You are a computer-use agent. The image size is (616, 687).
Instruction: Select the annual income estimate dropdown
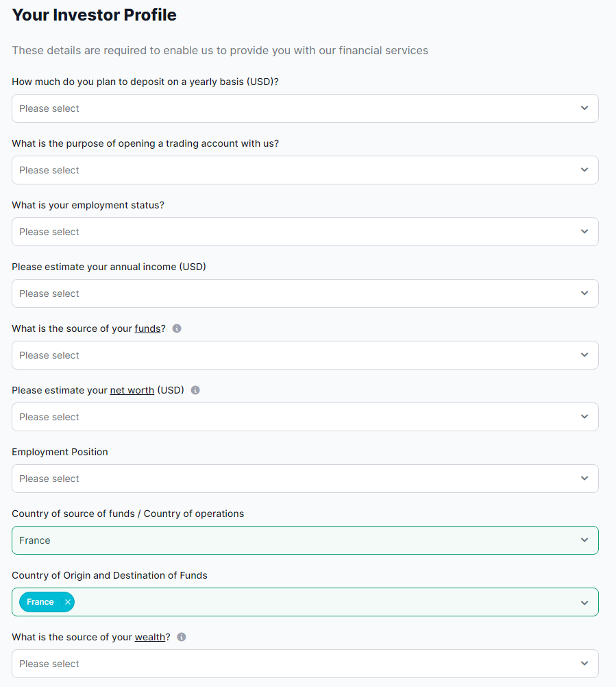click(x=305, y=293)
